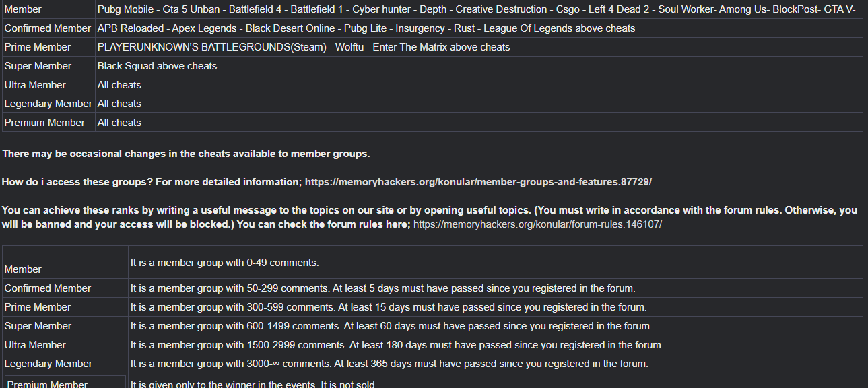Click Legendary Member label in top table

[x=48, y=104]
